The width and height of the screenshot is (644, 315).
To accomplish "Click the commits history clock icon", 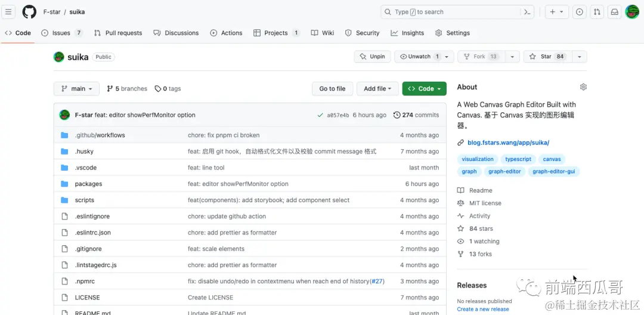I will (397, 115).
